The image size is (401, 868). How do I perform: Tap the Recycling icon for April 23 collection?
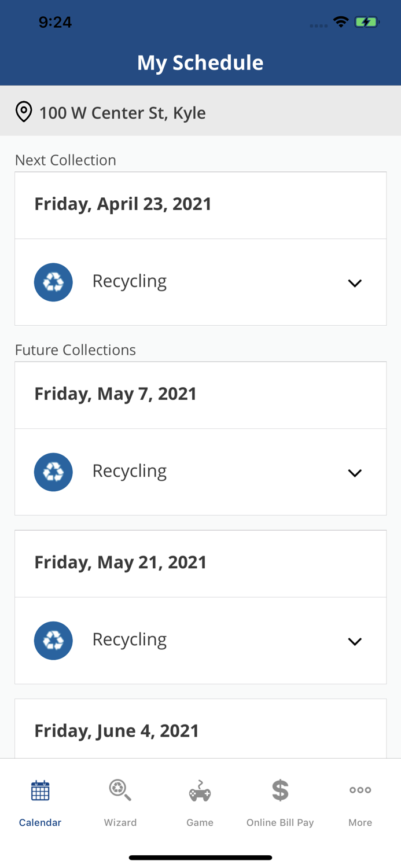coord(53,282)
